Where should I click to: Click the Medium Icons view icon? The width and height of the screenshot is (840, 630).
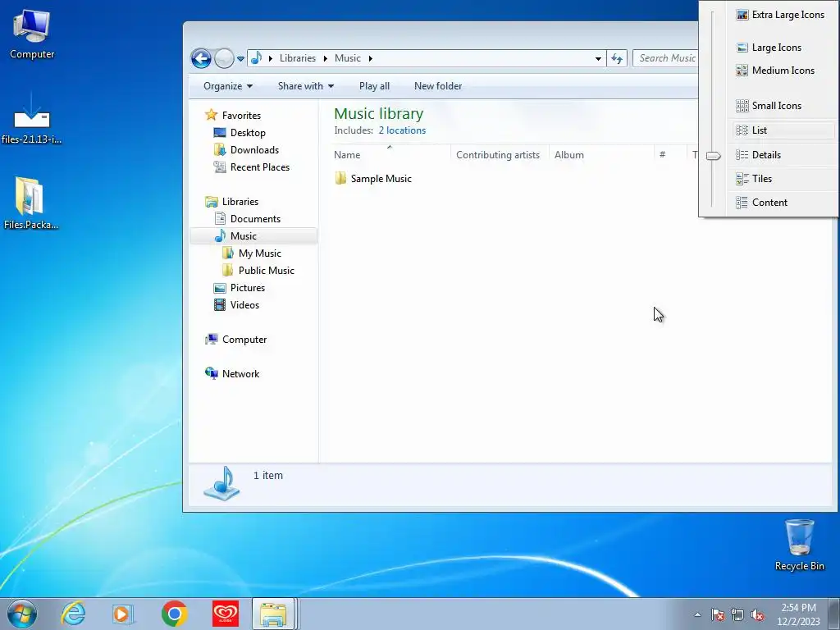click(742, 71)
